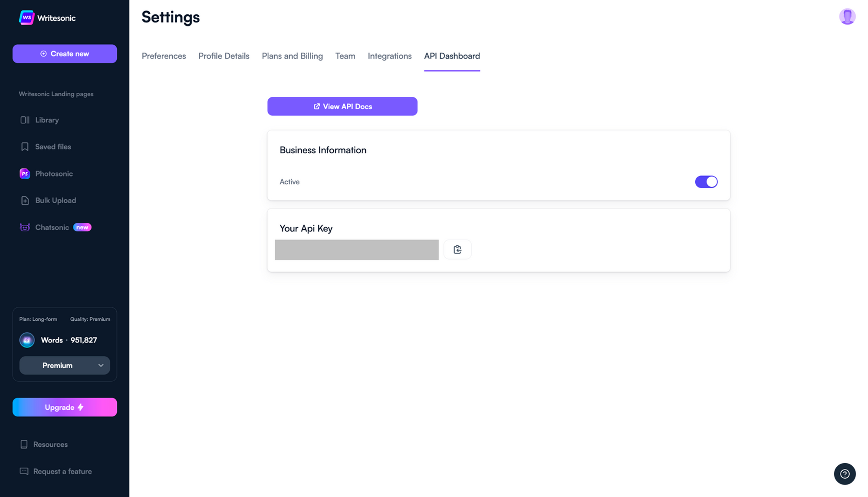
Task: Expand the Resources section
Action: 50,444
